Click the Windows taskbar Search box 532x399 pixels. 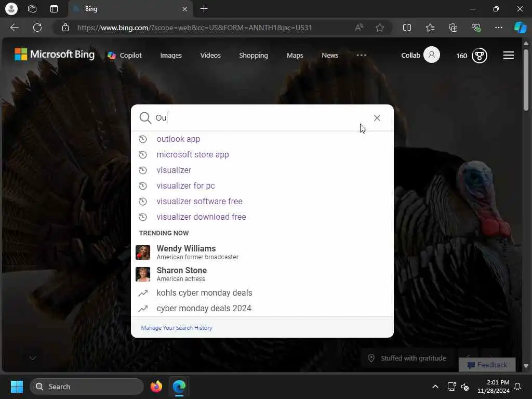(87, 387)
